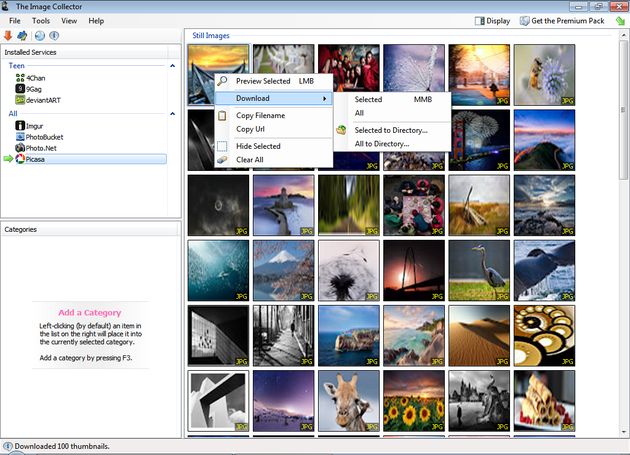630x455 pixels.
Task: Open the Tools menu
Action: coord(41,21)
